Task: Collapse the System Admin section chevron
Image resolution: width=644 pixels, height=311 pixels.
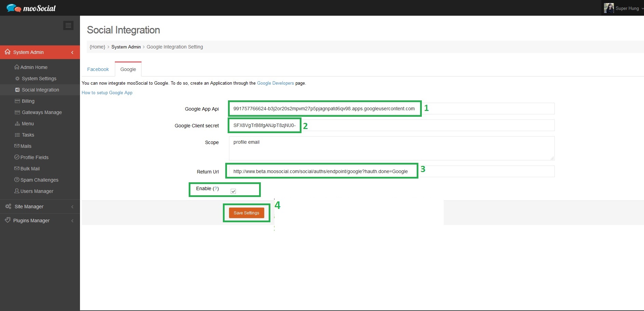Action: coord(72,52)
